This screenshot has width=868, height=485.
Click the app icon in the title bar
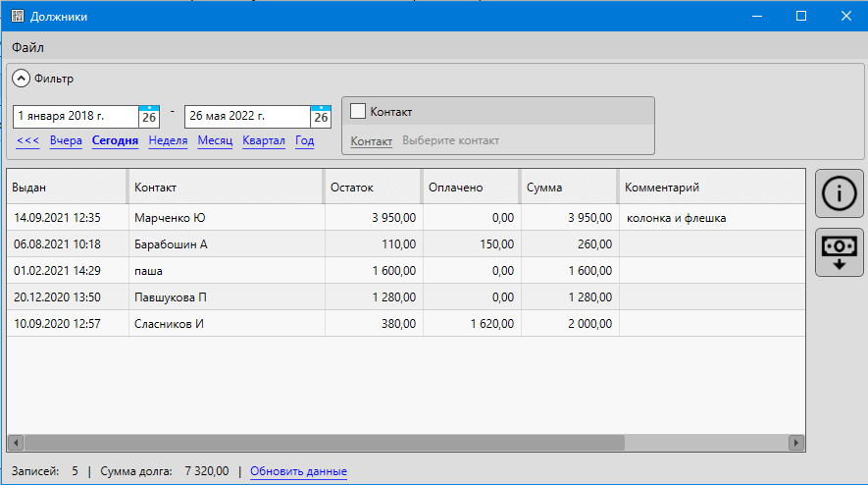click(x=17, y=17)
